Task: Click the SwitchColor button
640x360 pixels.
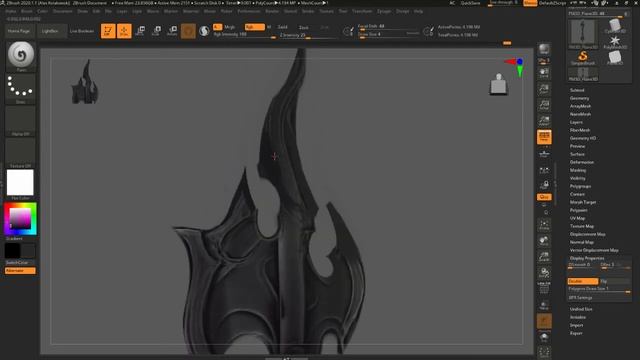Action: click(17, 262)
